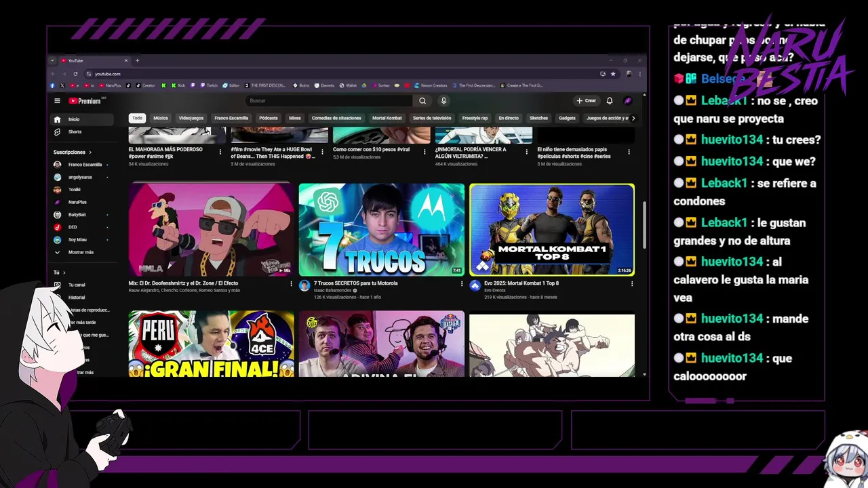Viewport: 868px width, 488px height.
Task: Select the Videojuegos filter chip
Action: tap(191, 118)
